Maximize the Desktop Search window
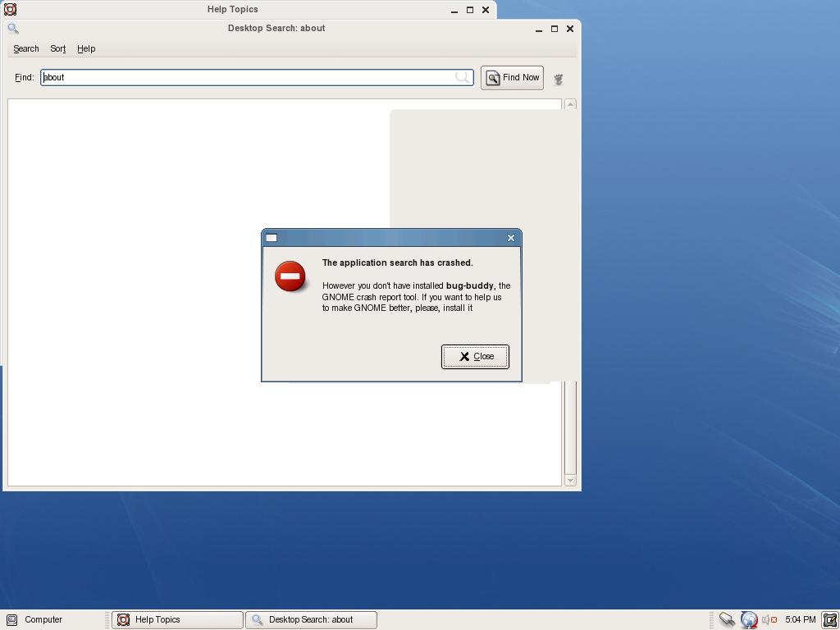Screen dimensions: 840x630 tap(555, 29)
